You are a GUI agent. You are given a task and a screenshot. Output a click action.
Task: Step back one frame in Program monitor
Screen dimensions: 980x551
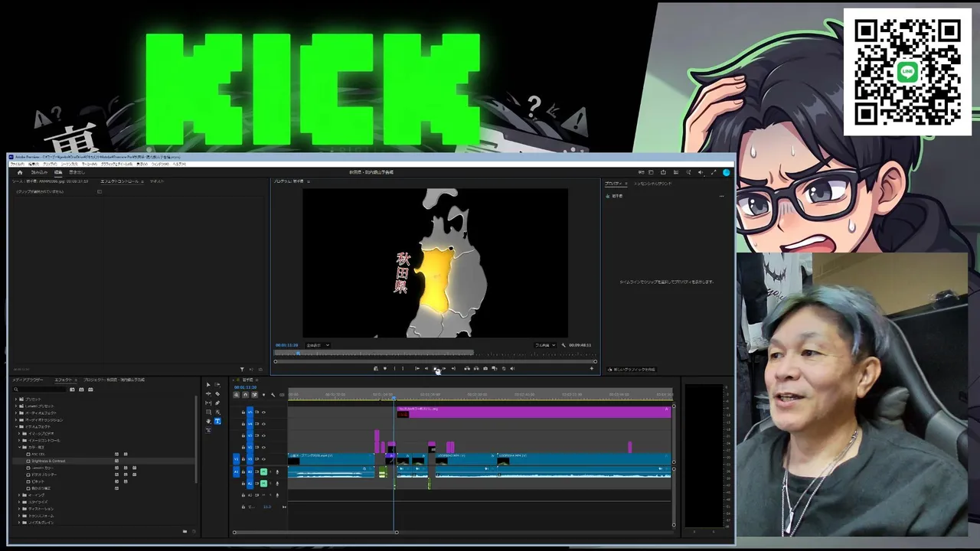(426, 368)
